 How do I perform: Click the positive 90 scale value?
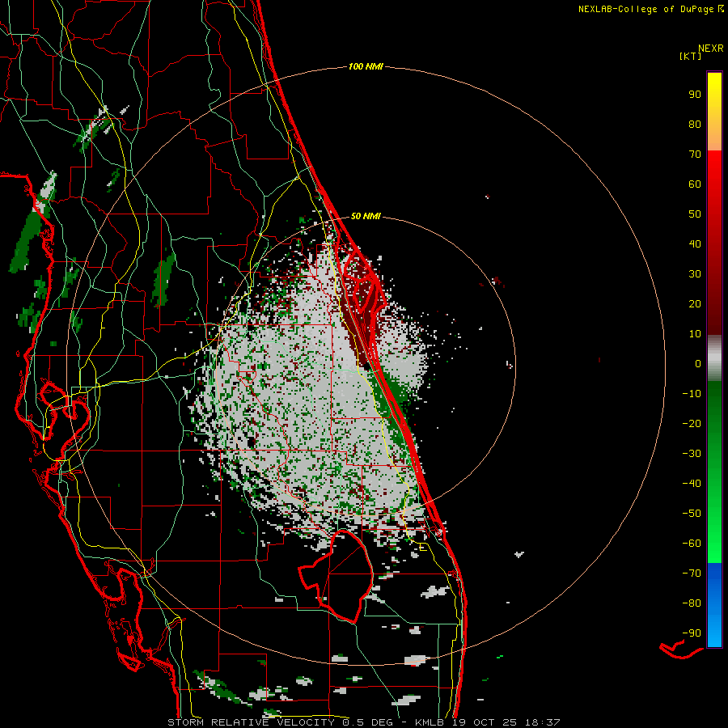[695, 95]
